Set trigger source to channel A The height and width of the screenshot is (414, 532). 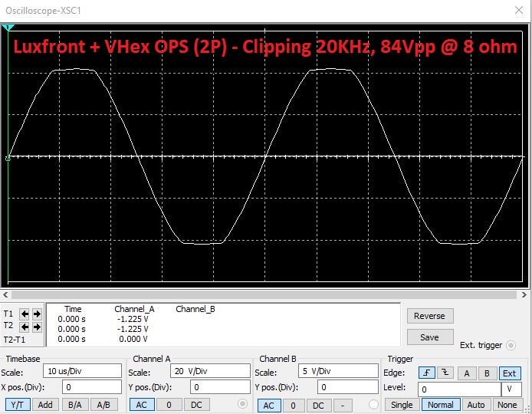(x=467, y=373)
